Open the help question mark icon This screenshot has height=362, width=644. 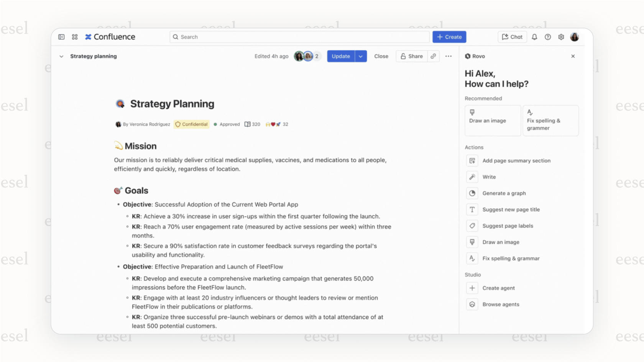tap(548, 37)
